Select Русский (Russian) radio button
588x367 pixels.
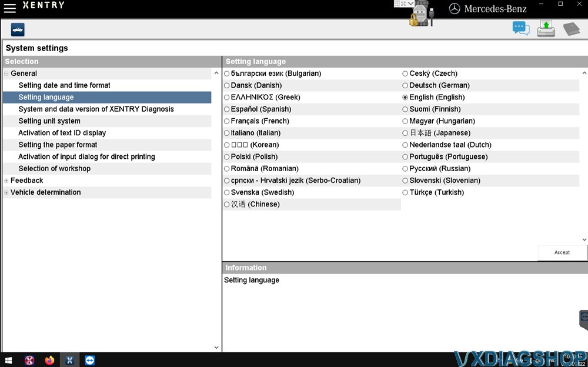click(405, 169)
